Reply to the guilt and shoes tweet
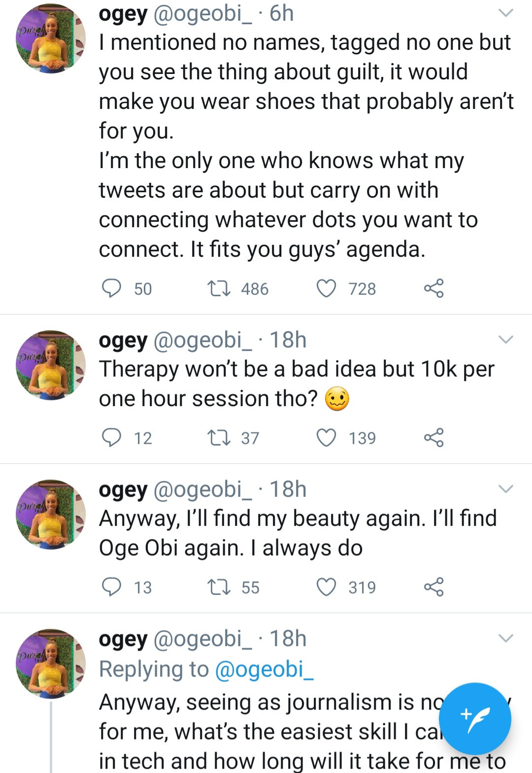Image resolution: width=532 pixels, height=773 pixels. point(111,288)
